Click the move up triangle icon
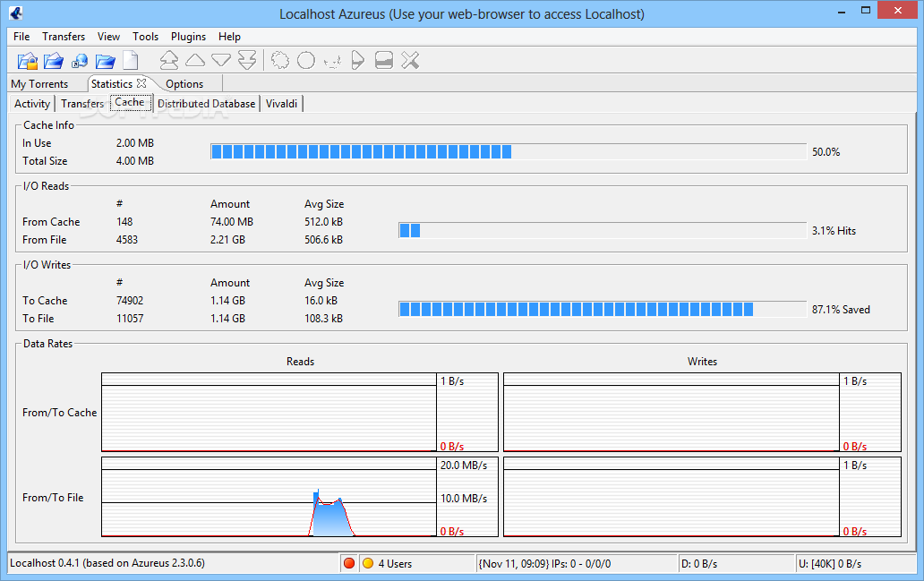This screenshot has height=581, width=924. click(195, 60)
